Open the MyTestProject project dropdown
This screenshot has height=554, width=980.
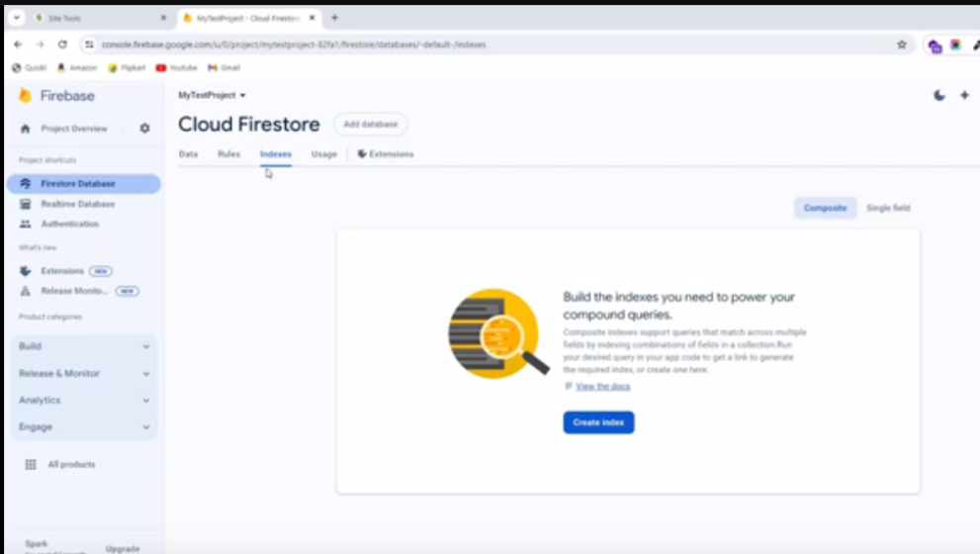[212, 95]
